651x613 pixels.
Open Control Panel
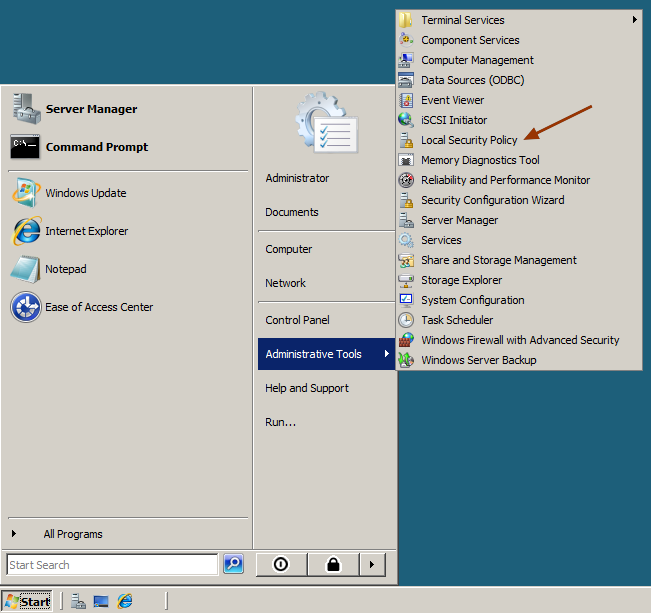[297, 320]
